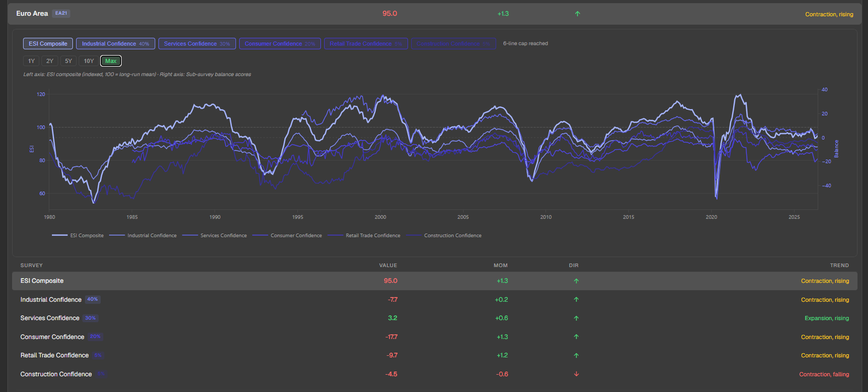868x392 pixels.
Task: Click the SURVEY column header
Action: pos(31,266)
